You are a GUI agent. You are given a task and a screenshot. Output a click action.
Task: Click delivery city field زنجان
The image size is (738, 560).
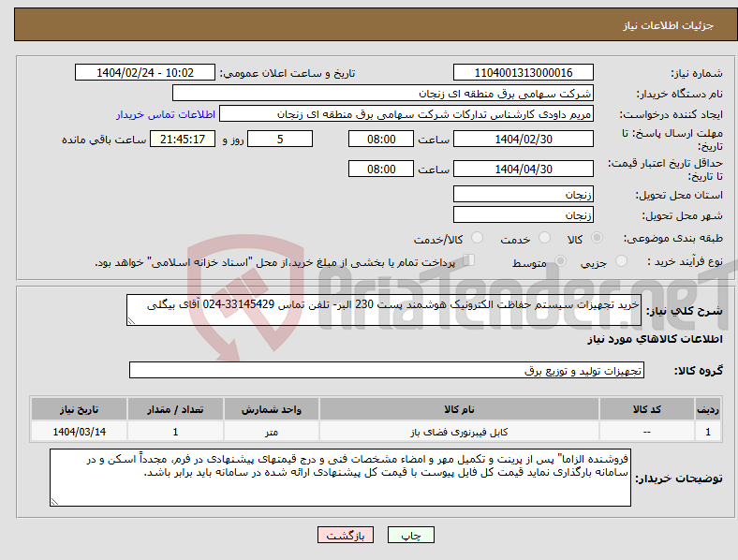(523, 214)
